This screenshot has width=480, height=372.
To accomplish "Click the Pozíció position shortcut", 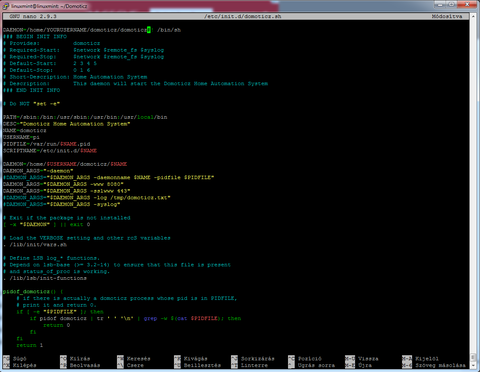I will 305,359.
